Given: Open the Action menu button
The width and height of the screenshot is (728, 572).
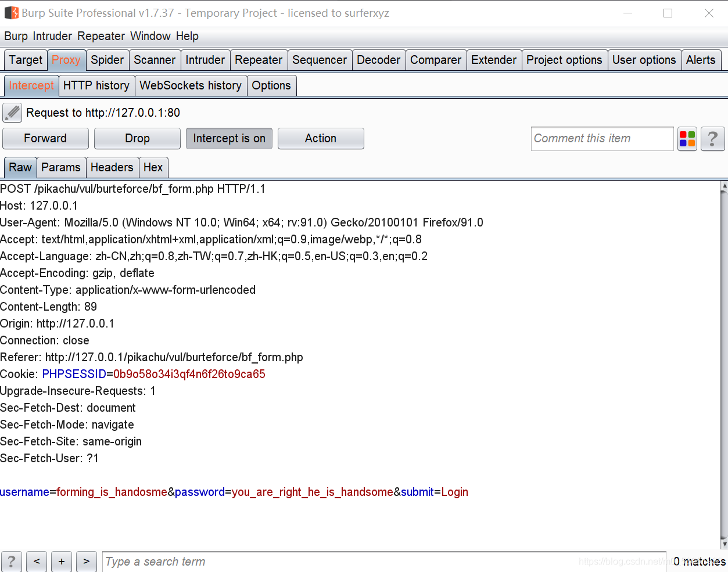Looking at the screenshot, I should click(321, 138).
